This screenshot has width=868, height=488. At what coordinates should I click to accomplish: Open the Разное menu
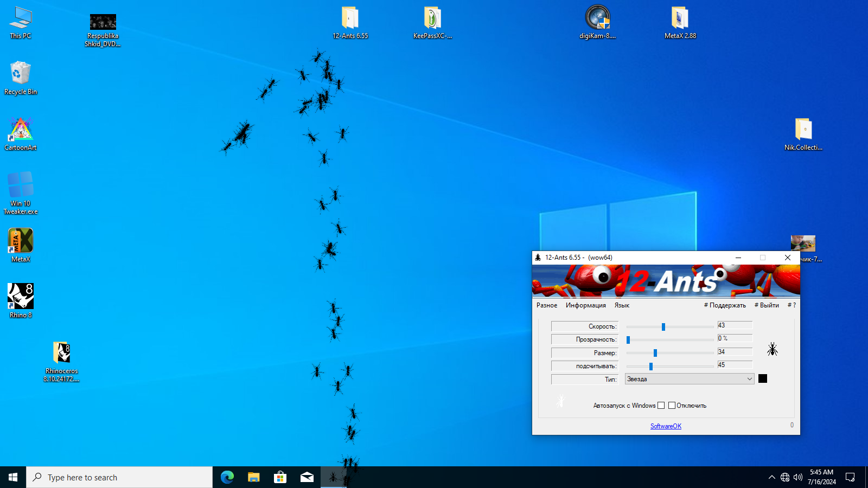click(x=546, y=305)
